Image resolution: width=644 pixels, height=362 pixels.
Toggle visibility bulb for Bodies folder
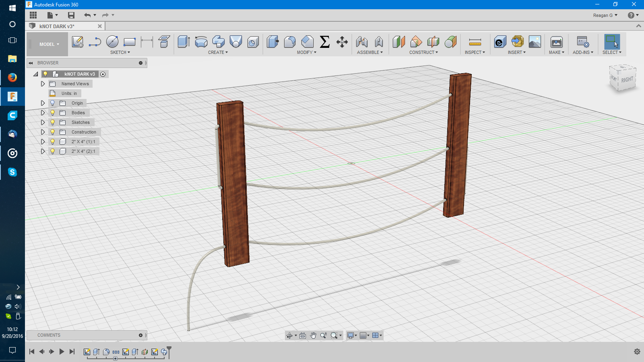(52, 113)
